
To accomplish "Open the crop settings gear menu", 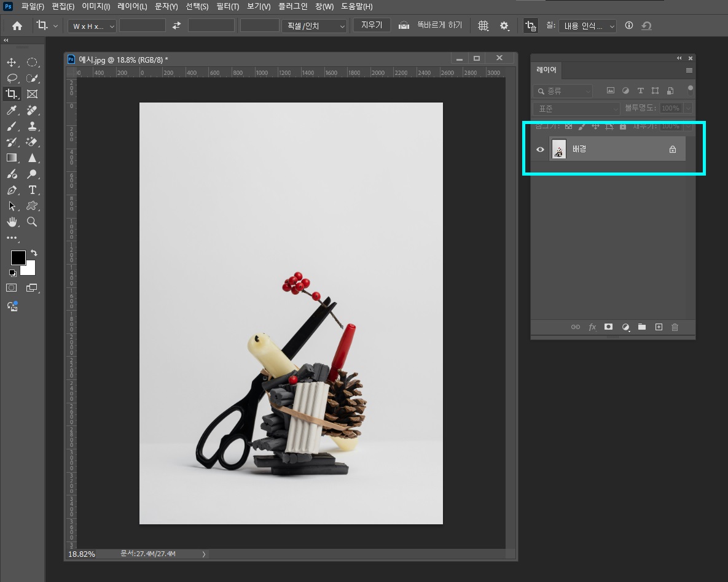I will 504,26.
